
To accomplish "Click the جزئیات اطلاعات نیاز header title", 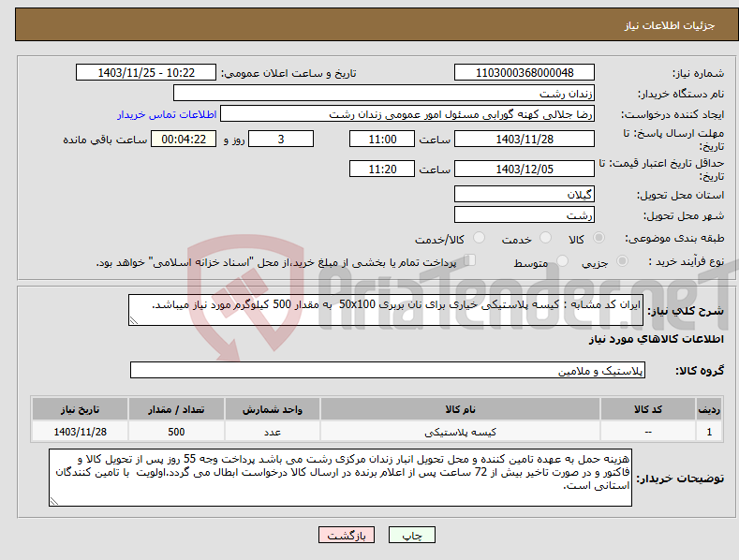I will click(x=670, y=25).
